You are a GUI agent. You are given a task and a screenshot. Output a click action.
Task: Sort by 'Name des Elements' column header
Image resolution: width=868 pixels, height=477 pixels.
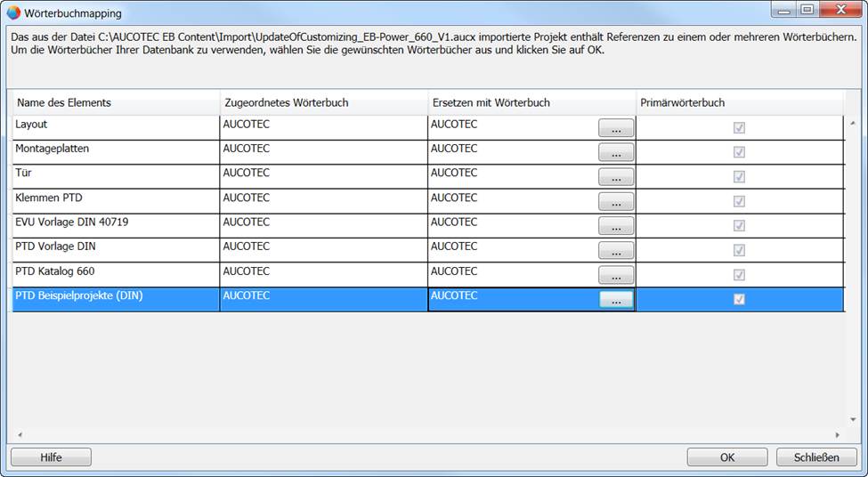pyautogui.click(x=116, y=103)
